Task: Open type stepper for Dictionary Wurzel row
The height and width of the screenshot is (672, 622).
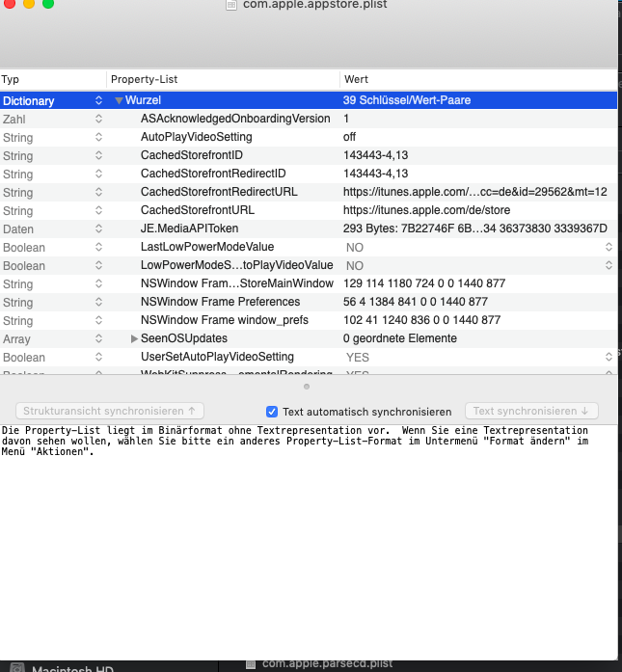Action: coord(98,100)
